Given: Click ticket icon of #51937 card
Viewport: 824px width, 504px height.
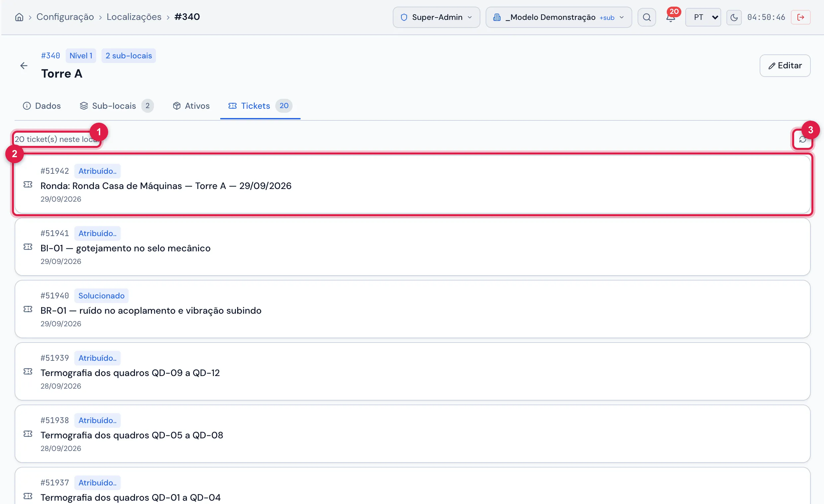Looking at the screenshot, I should tap(28, 496).
